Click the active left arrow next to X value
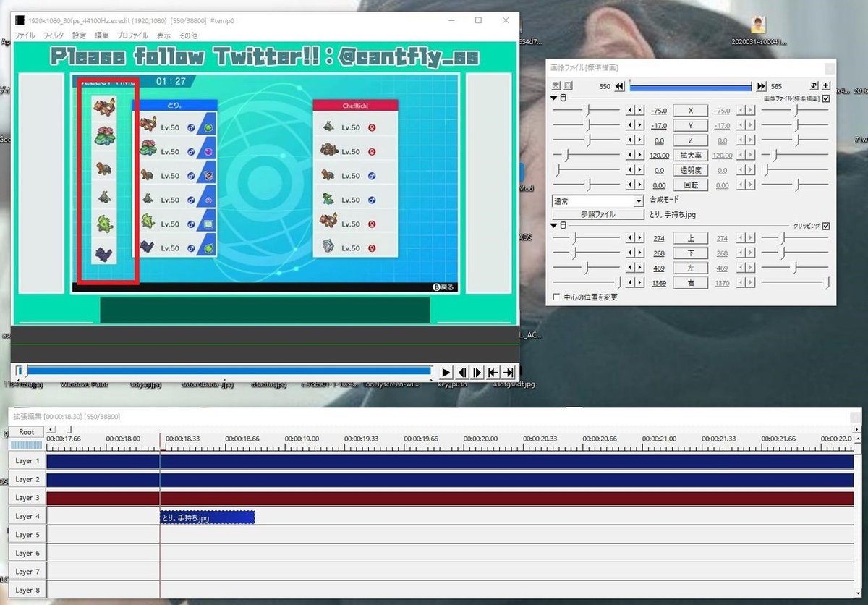 tap(630, 111)
